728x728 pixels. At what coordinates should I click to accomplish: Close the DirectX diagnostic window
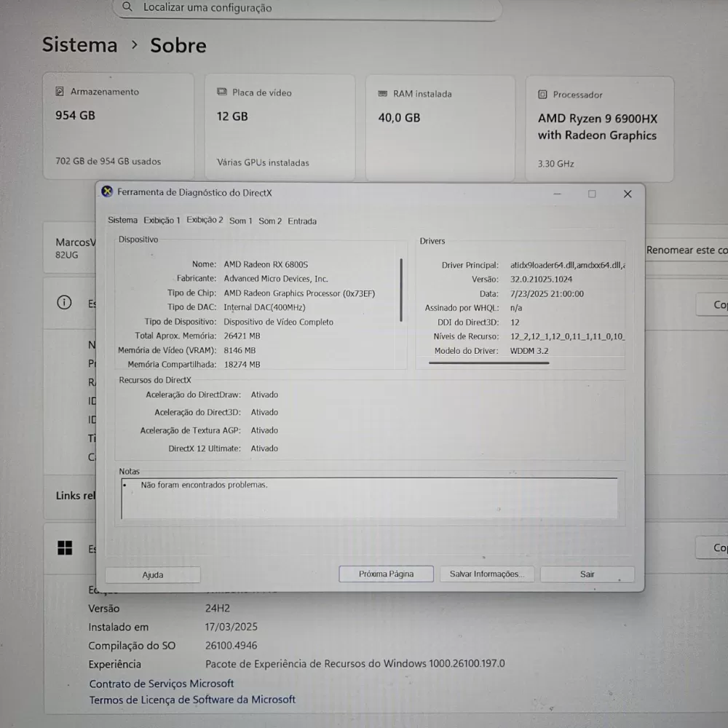[628, 194]
